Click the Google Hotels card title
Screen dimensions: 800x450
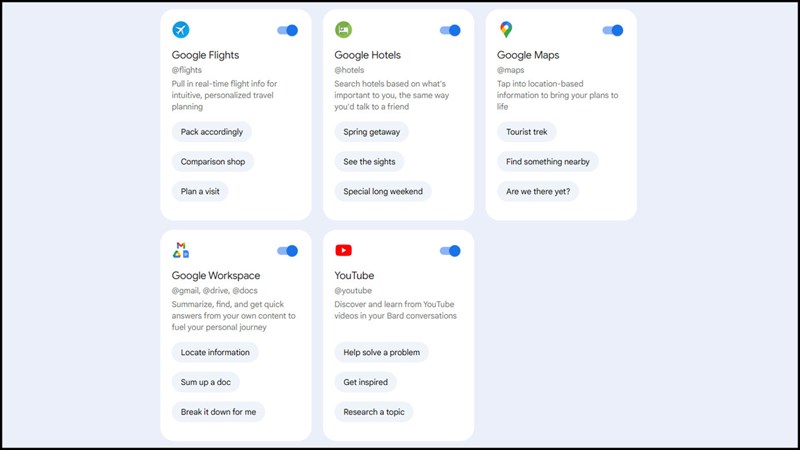click(x=367, y=55)
